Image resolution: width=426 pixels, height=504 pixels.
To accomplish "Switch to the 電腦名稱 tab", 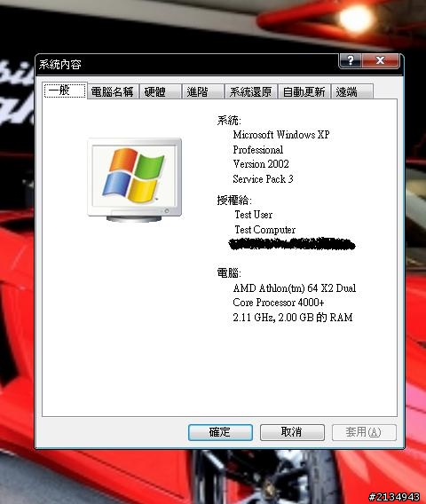I will coord(113,92).
